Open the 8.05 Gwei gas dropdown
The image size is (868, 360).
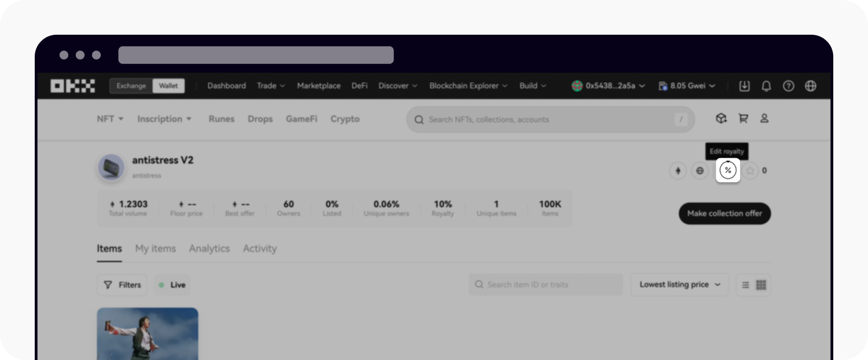pos(687,86)
